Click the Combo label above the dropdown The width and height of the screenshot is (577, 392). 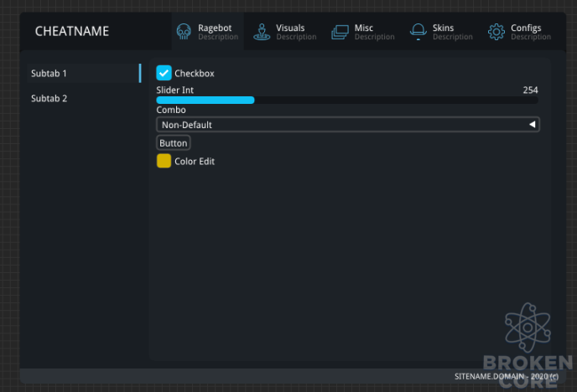click(x=171, y=110)
